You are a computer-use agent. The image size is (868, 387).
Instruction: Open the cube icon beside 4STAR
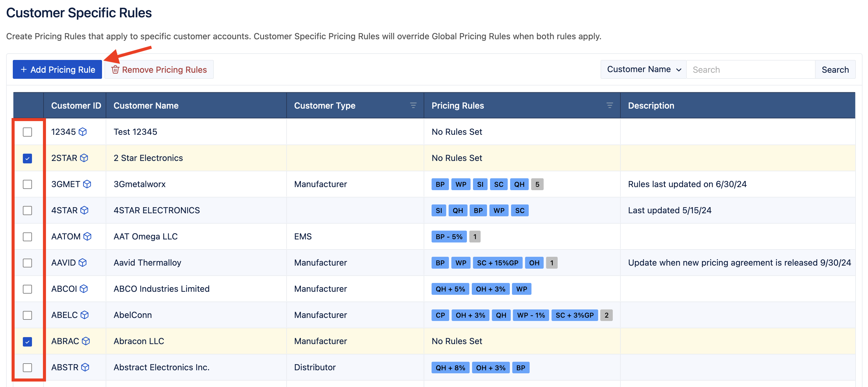pos(85,210)
